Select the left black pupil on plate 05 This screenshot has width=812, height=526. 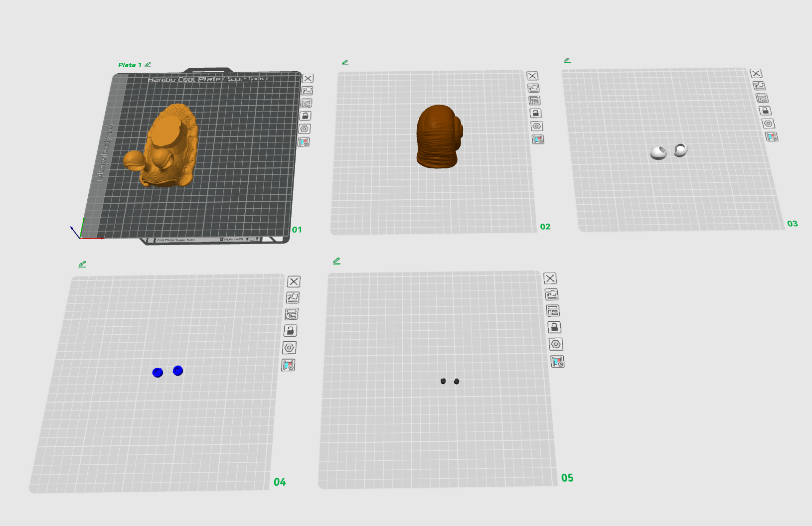[x=443, y=381]
